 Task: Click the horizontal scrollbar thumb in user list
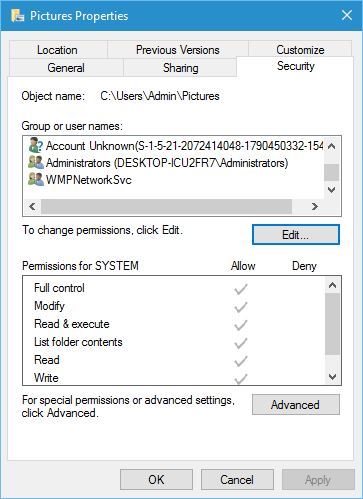166,207
